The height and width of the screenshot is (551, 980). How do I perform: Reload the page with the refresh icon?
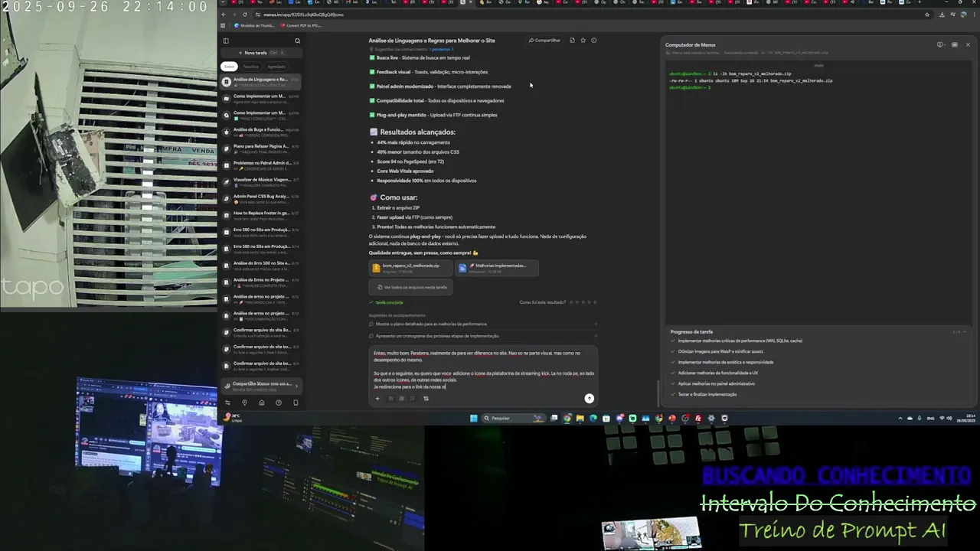click(245, 15)
